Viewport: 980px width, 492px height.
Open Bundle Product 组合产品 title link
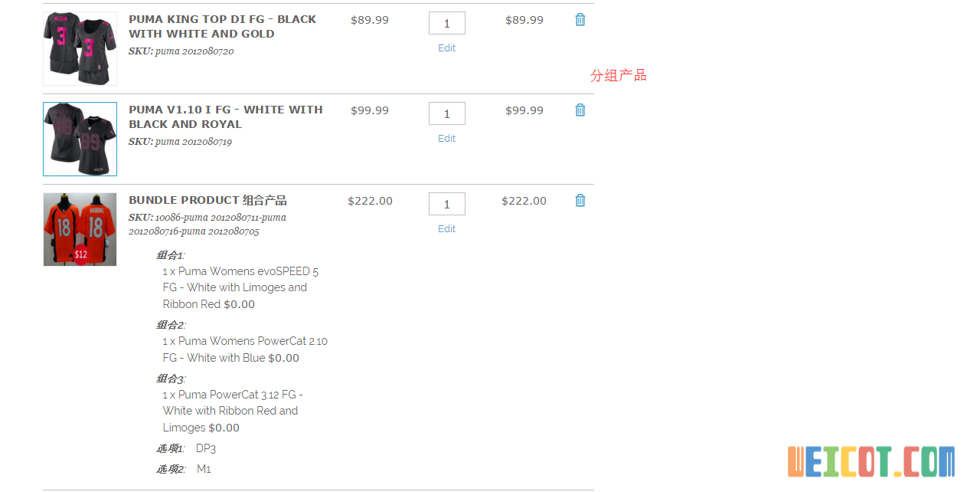[207, 200]
